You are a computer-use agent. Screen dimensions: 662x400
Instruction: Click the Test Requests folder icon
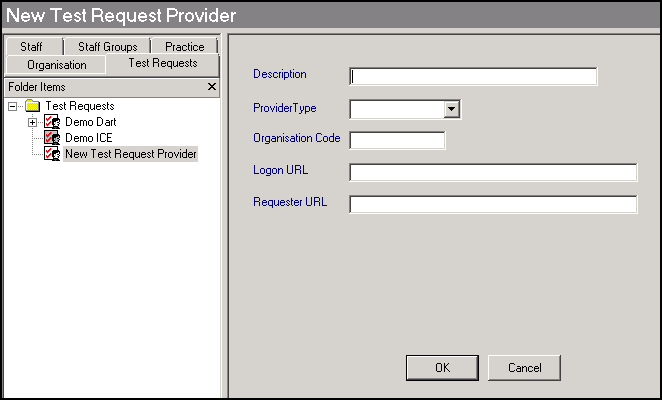tap(33, 106)
